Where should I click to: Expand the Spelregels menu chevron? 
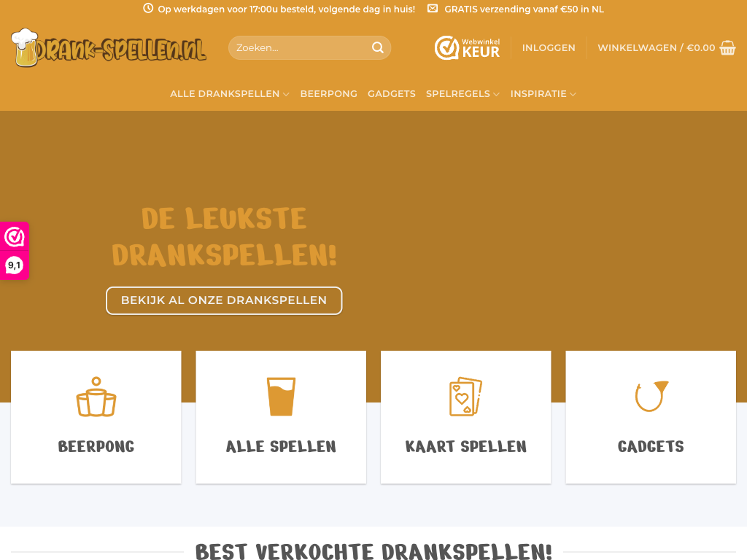pos(496,94)
